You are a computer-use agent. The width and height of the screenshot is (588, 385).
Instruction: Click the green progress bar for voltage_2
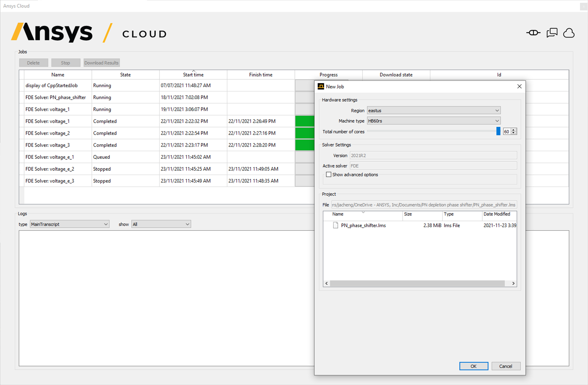coord(305,133)
